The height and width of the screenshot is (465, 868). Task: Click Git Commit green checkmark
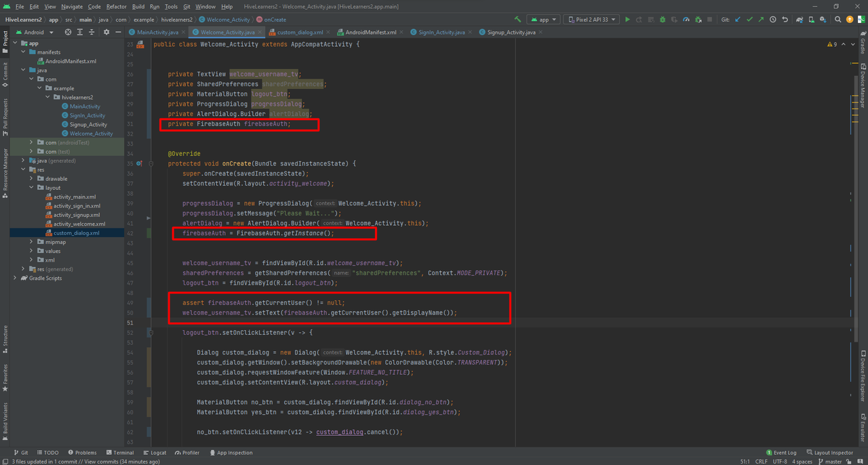coord(749,20)
